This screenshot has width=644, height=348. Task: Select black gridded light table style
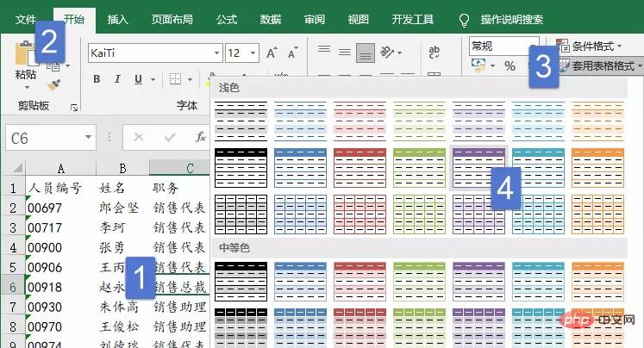click(x=241, y=214)
